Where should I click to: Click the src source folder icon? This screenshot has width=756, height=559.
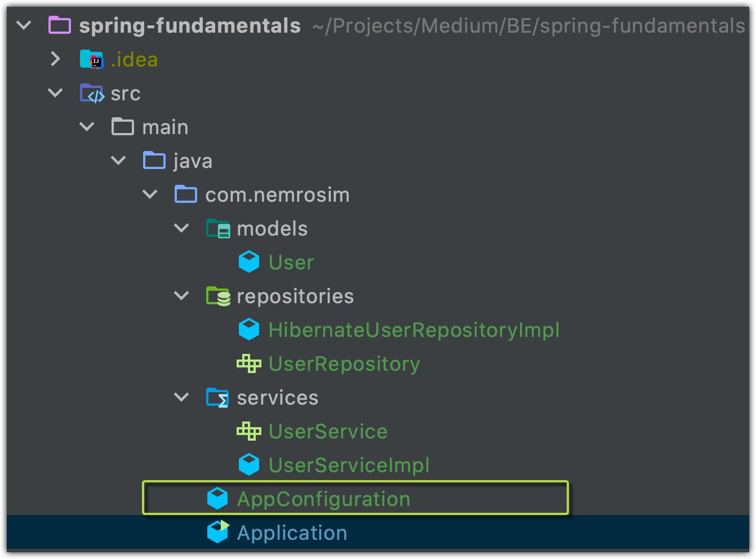coord(92,94)
